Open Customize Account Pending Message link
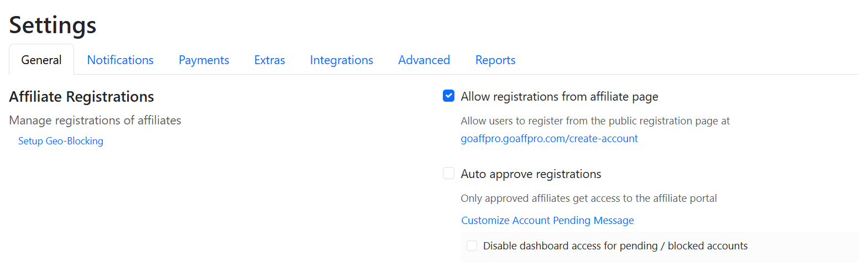This screenshot has height=277, width=868. pos(547,220)
